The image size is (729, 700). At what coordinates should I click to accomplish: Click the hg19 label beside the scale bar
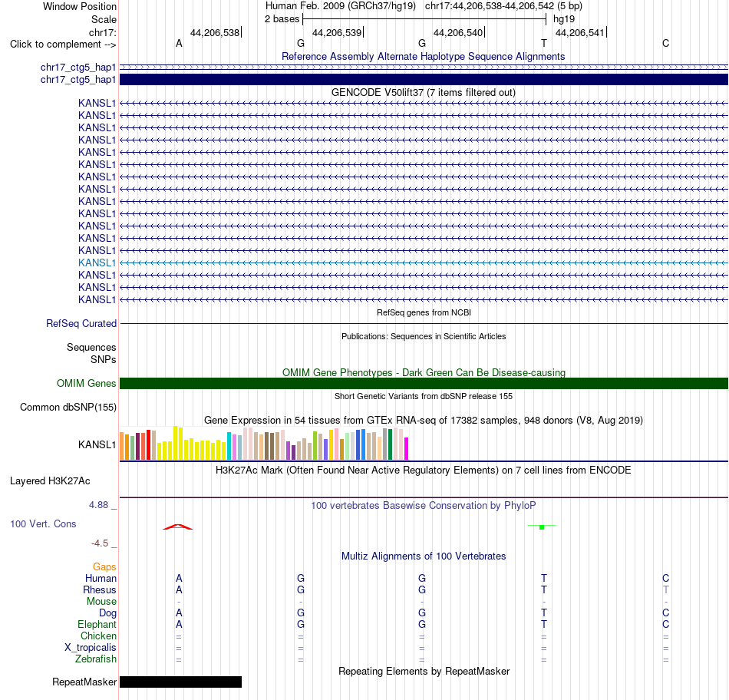click(564, 19)
